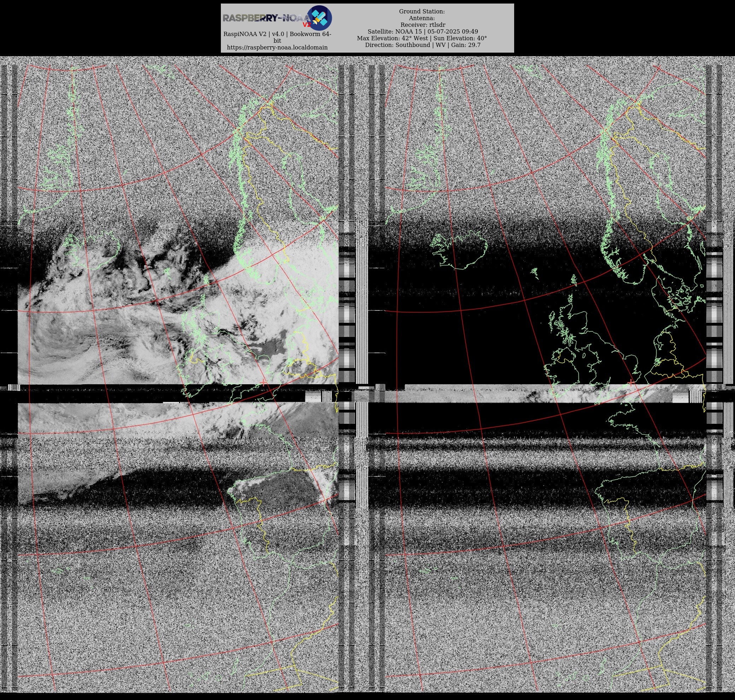Click 'Satellite: NOAA 15 | 05-07-2025 09:49' line
735x700 pixels.
click(x=423, y=32)
